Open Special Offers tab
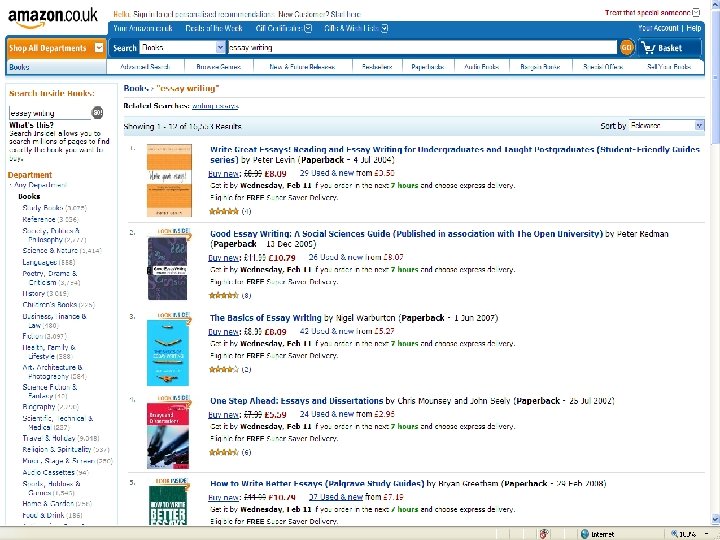This screenshot has height=540, width=720. tap(603, 67)
